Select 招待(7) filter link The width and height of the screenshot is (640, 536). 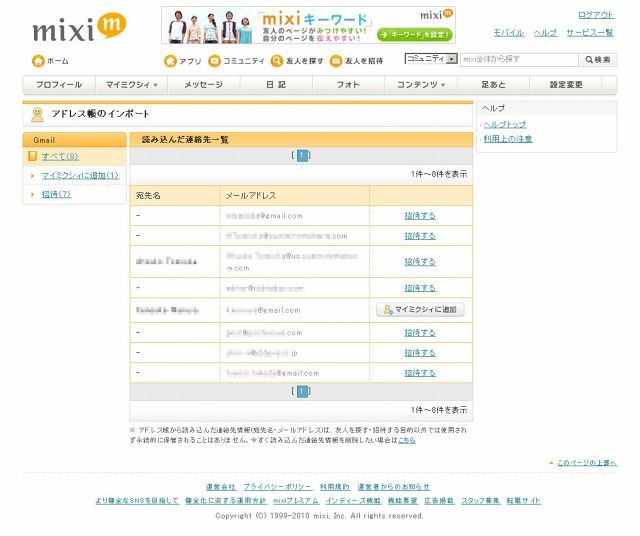56,194
